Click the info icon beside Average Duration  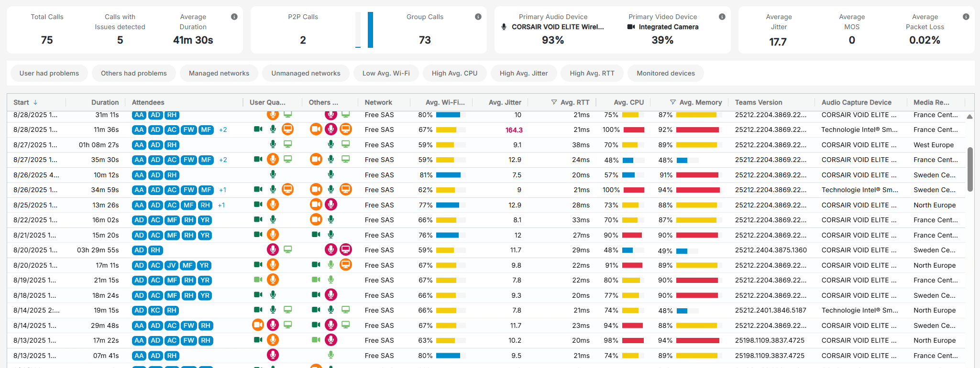pos(234,17)
